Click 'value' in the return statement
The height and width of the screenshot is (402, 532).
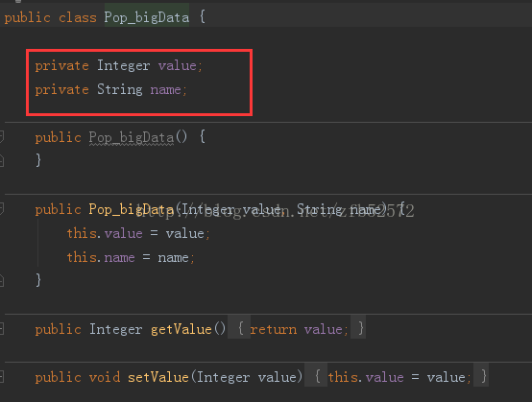(x=323, y=329)
